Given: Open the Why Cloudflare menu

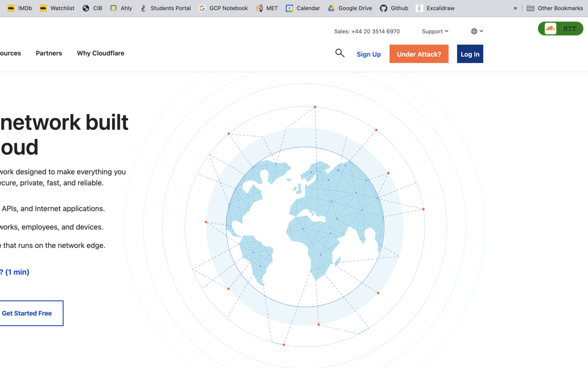Looking at the screenshot, I should coord(101,53).
